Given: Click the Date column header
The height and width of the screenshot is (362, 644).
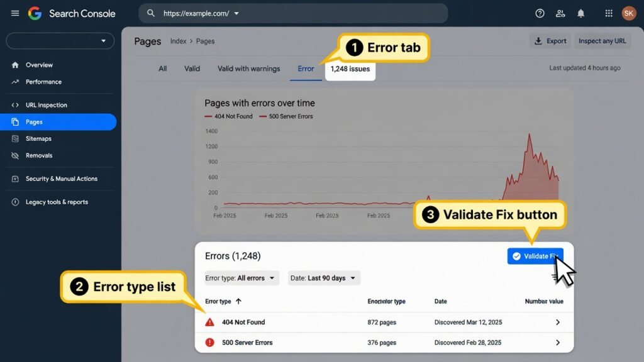Looking at the screenshot, I should pos(441,301).
